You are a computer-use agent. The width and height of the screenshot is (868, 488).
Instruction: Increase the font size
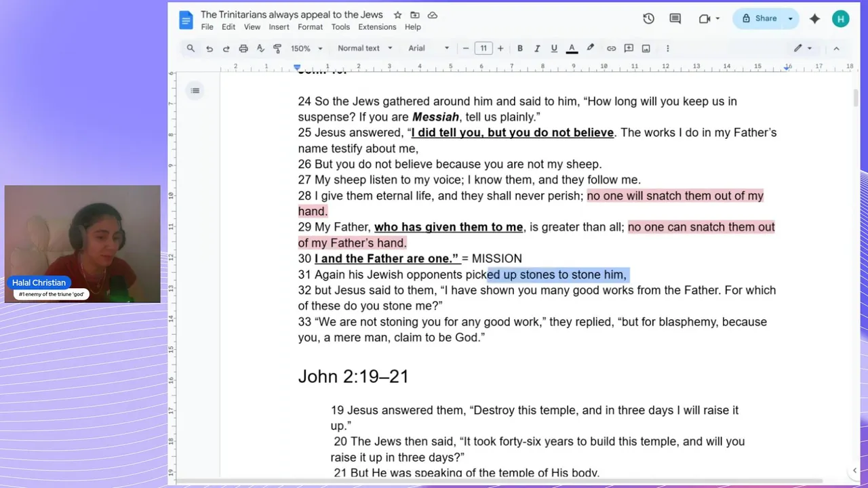(x=500, y=48)
